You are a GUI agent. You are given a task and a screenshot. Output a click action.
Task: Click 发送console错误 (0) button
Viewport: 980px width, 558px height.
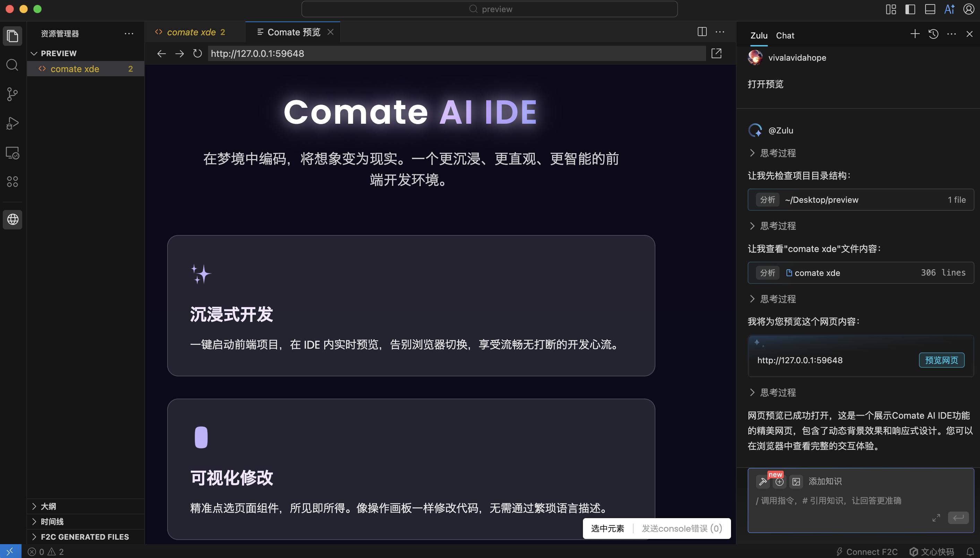(682, 529)
